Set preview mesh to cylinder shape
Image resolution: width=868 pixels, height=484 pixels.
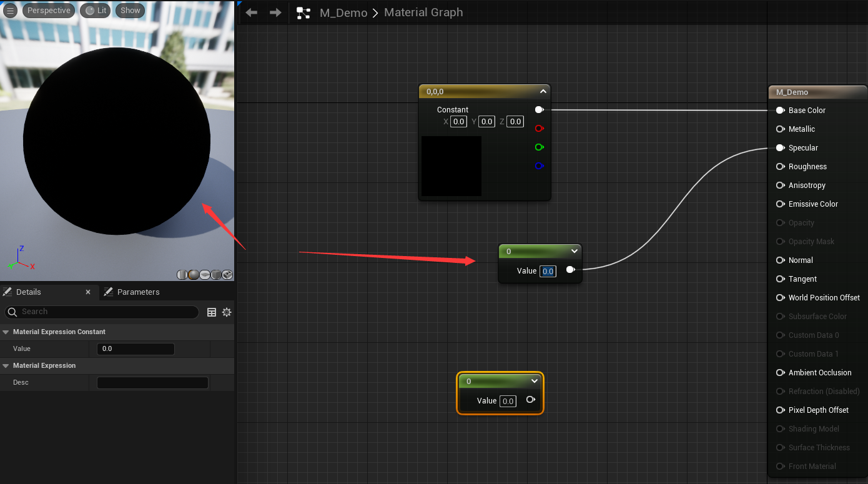182,275
